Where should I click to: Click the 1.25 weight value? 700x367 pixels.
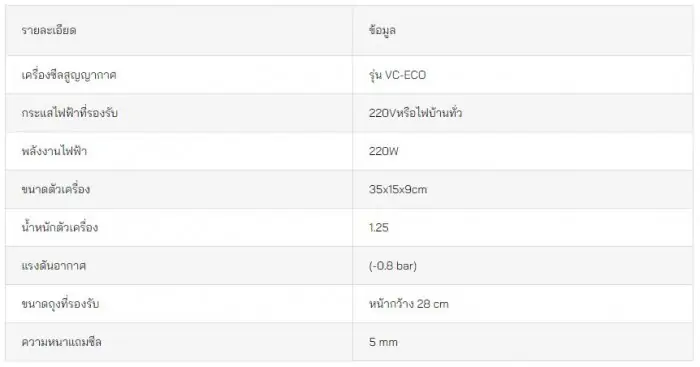tap(379, 228)
